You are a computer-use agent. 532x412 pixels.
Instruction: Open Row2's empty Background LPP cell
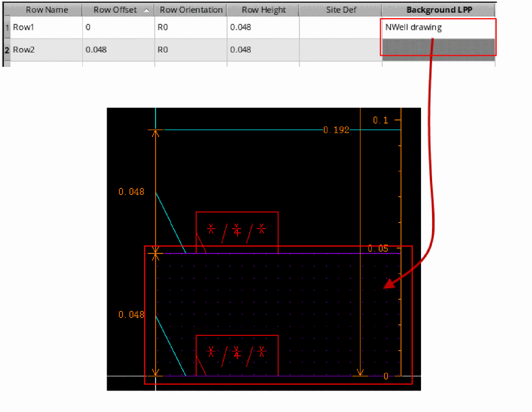[439, 49]
